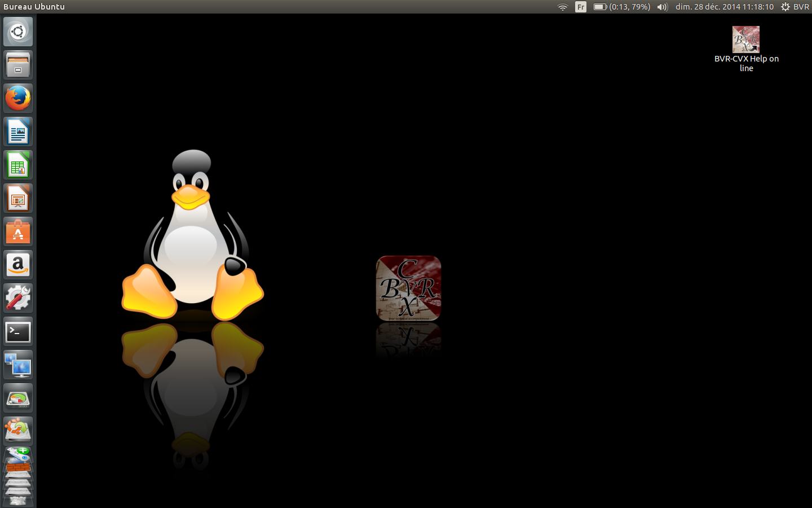Viewport: 812px width, 508px height.
Task: Open the remote desktop viewer icon
Action: coord(18,365)
